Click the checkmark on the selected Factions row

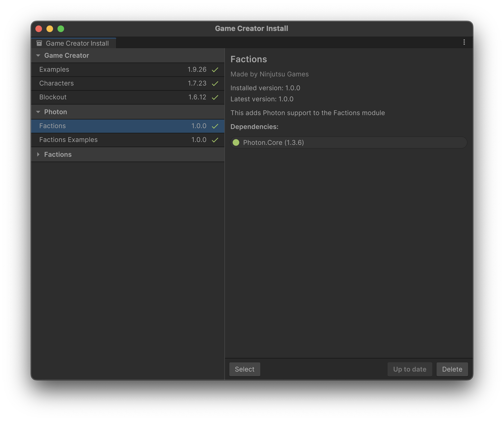(x=215, y=126)
